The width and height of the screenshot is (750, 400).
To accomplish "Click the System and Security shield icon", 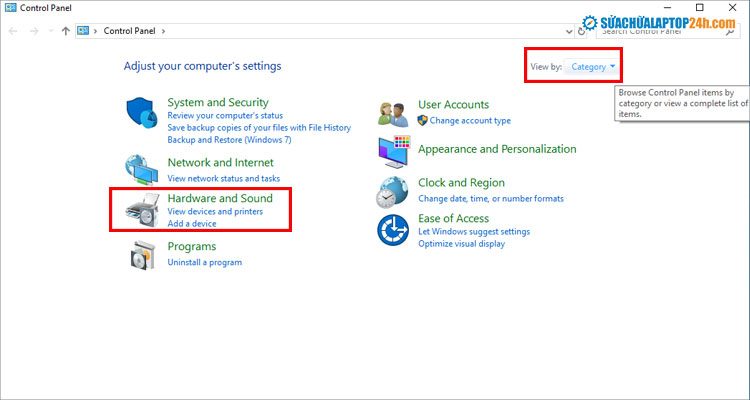I will click(x=142, y=113).
